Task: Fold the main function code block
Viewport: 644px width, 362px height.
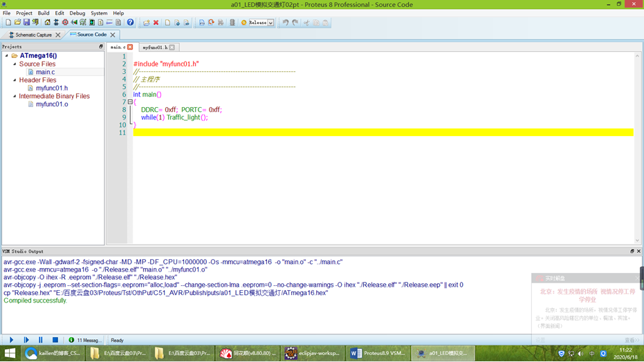Action: tap(130, 102)
